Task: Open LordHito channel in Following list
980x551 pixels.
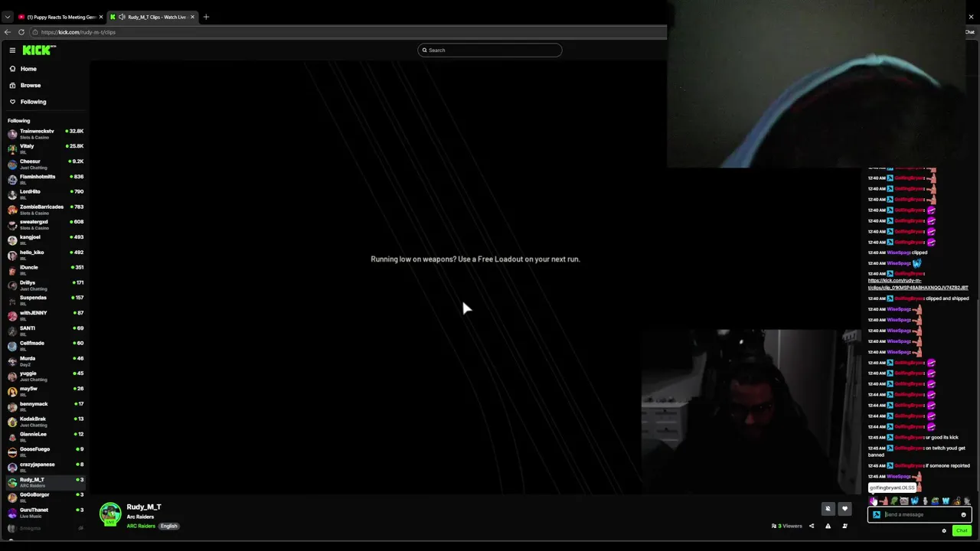Action: click(46, 194)
